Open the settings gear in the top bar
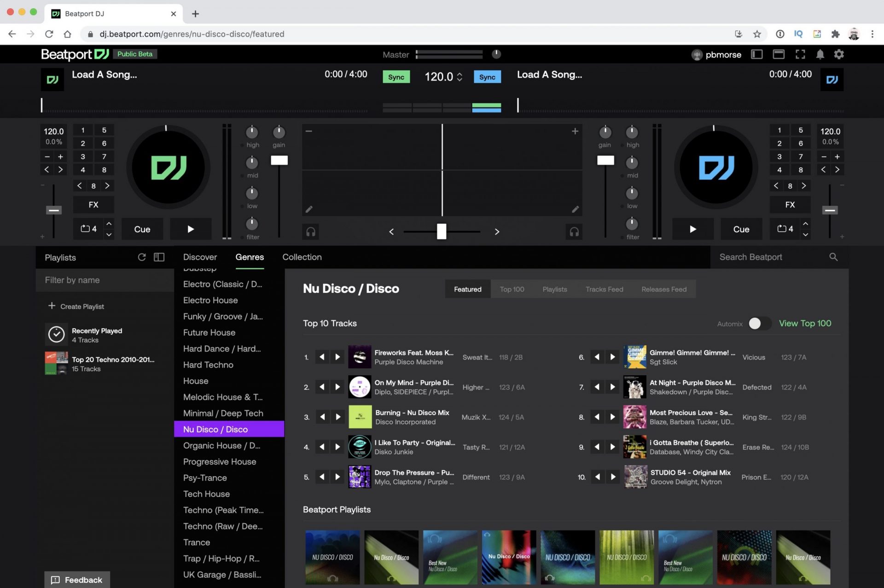Screen dimensions: 884x588 click(839, 54)
